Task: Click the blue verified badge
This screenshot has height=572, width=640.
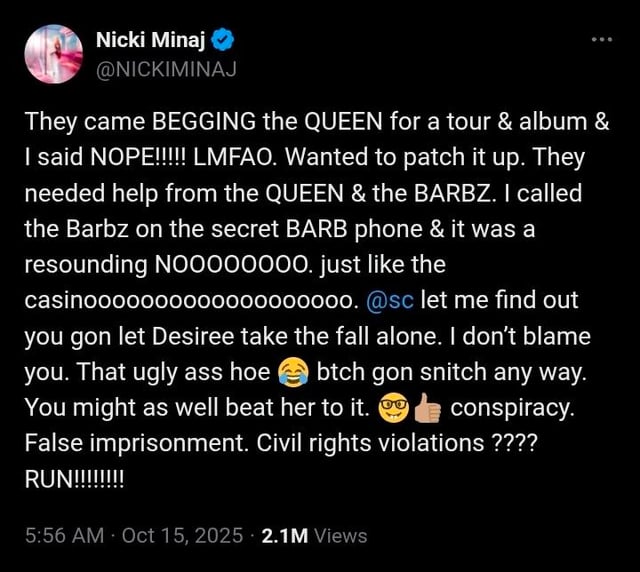Action: tap(224, 41)
